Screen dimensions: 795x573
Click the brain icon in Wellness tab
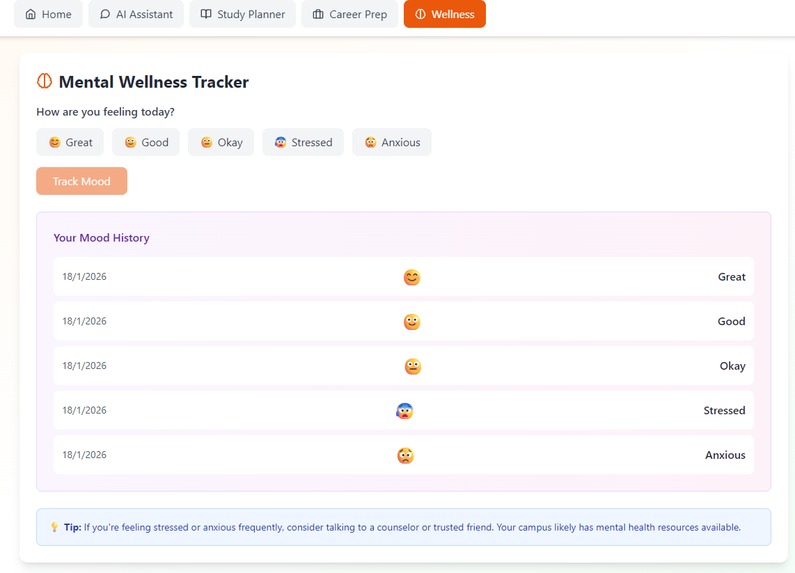[420, 14]
